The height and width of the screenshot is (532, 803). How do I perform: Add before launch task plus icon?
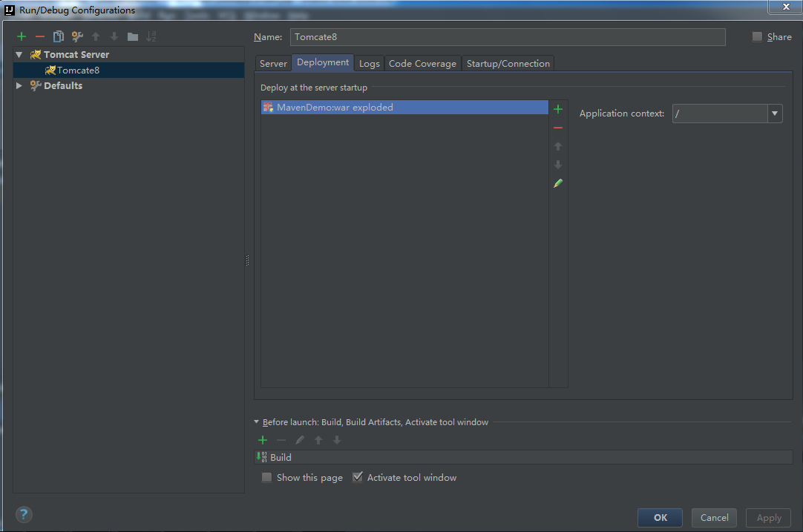pyautogui.click(x=263, y=440)
